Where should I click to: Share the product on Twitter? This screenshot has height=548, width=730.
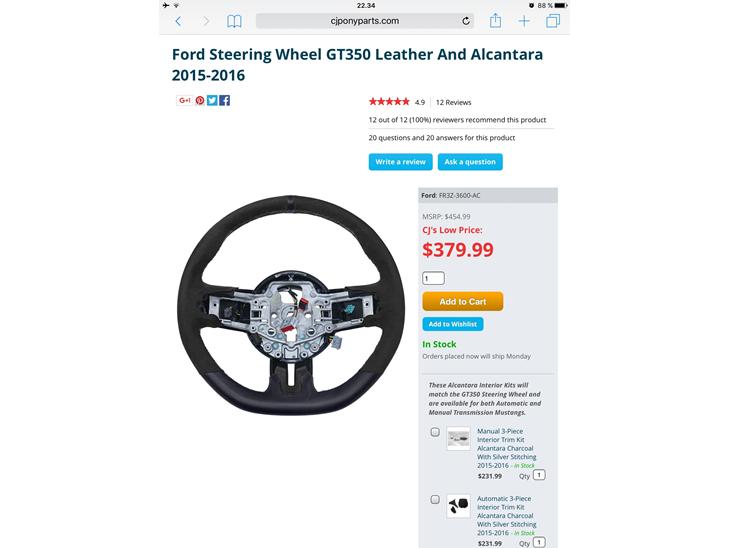click(212, 100)
